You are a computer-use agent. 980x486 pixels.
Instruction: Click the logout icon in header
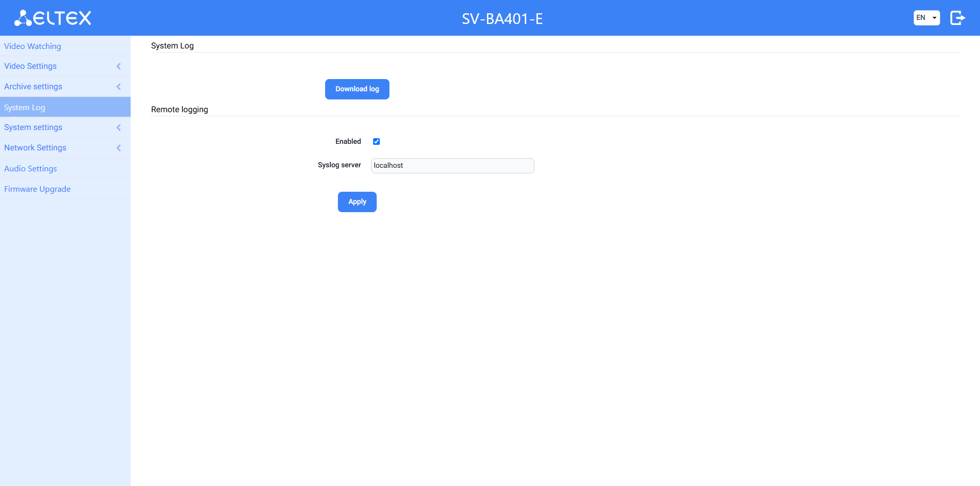coord(957,18)
